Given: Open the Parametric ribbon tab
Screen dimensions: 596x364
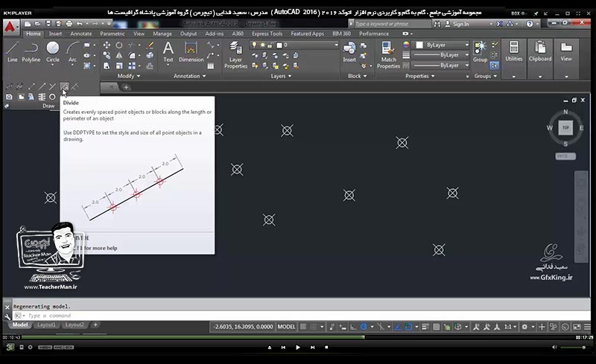Looking at the screenshot, I should pyautogui.click(x=112, y=33).
